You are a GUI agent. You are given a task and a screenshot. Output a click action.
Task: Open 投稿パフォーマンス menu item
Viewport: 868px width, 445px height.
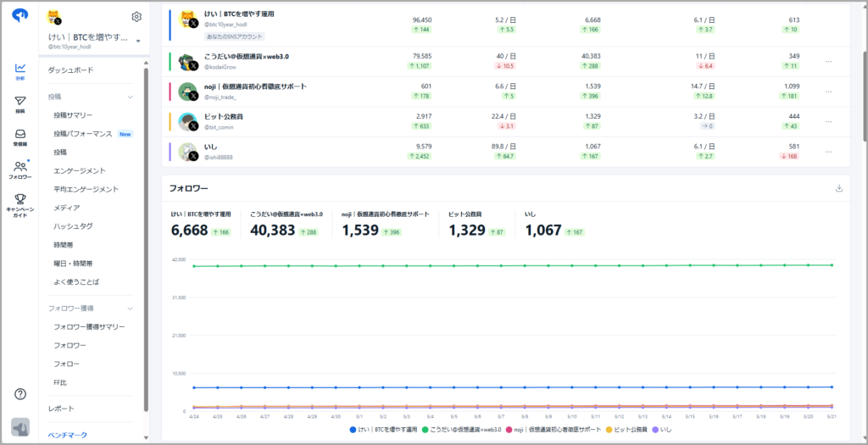pos(83,134)
